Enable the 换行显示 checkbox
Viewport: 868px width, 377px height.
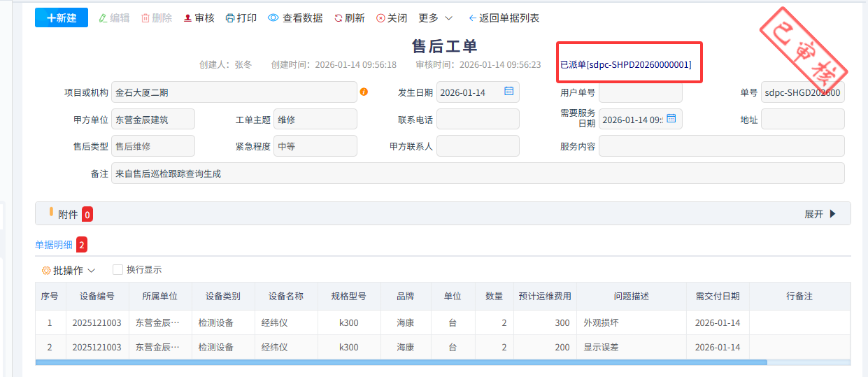[118, 269]
